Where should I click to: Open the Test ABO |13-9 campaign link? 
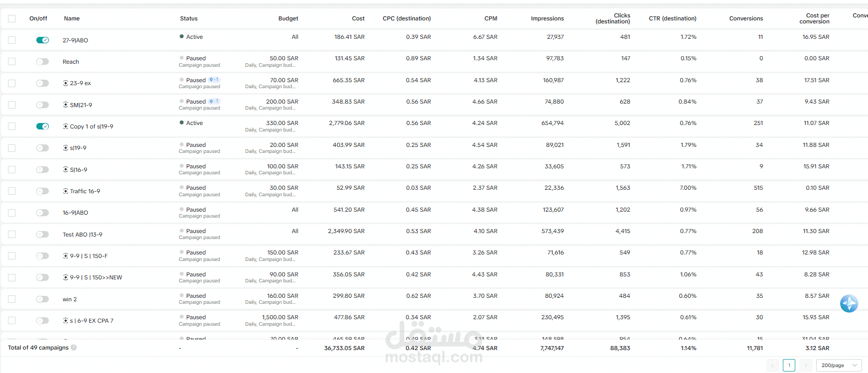[83, 235]
